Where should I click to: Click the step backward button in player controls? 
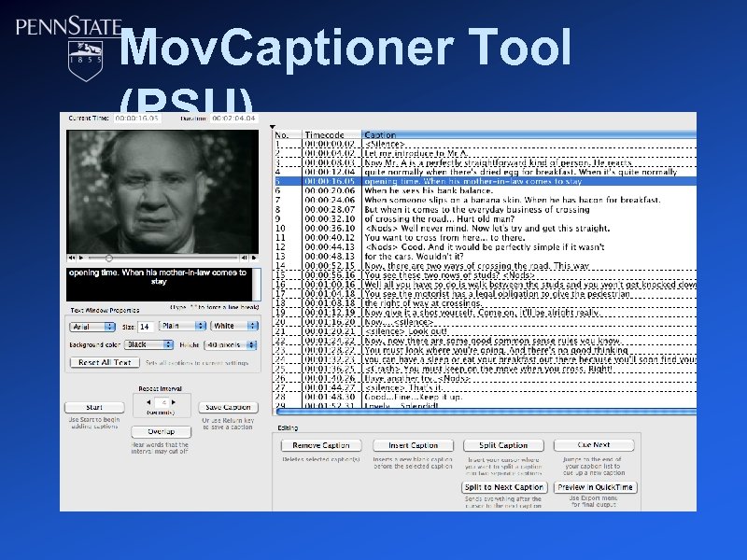244,258
